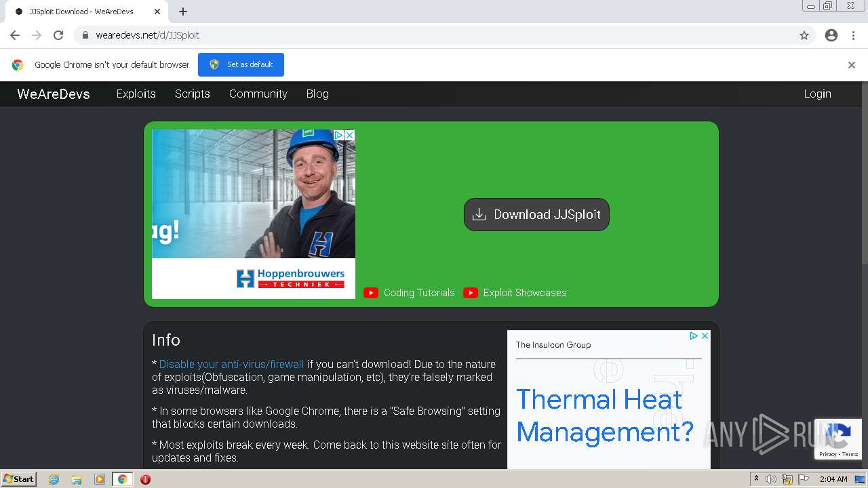
Task: Open the Chrome profile avatar menu
Action: pyautogui.click(x=831, y=35)
